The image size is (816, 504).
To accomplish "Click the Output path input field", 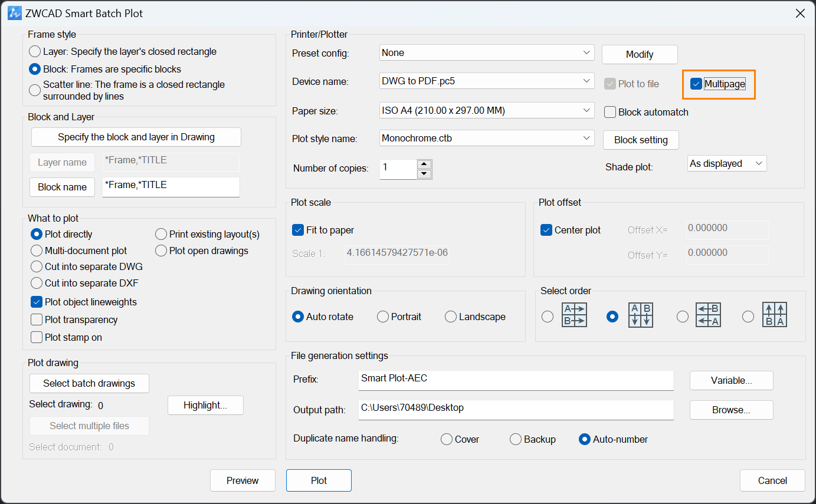I will [516, 410].
